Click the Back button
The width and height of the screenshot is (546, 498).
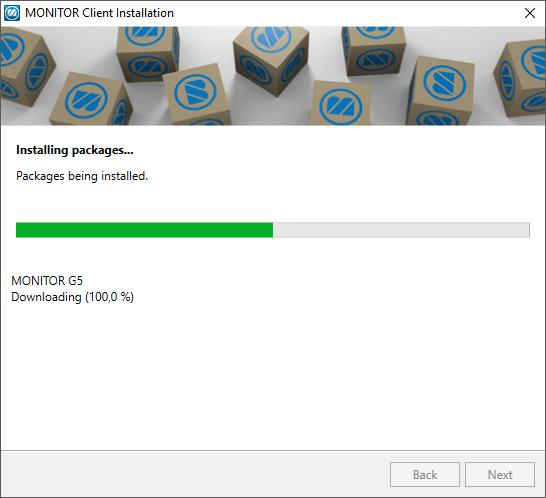[x=425, y=474]
